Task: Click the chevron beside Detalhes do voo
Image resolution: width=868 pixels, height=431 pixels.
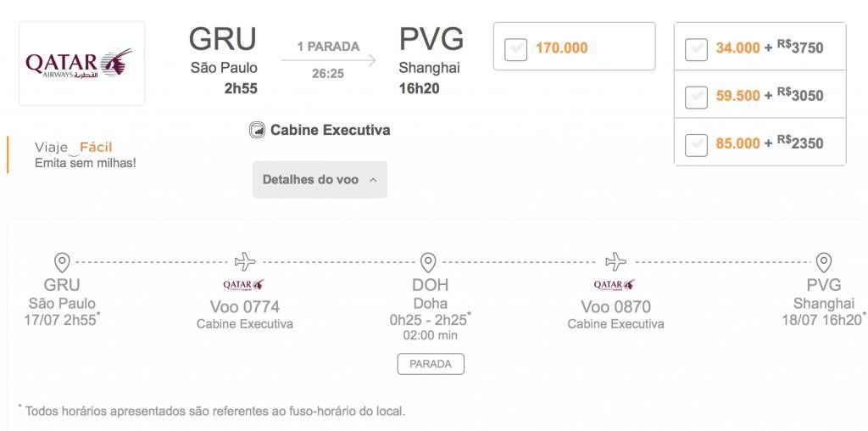Action: click(x=373, y=180)
